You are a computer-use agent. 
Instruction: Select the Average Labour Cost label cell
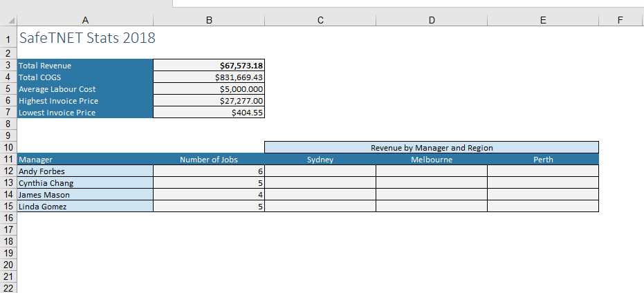(85, 89)
